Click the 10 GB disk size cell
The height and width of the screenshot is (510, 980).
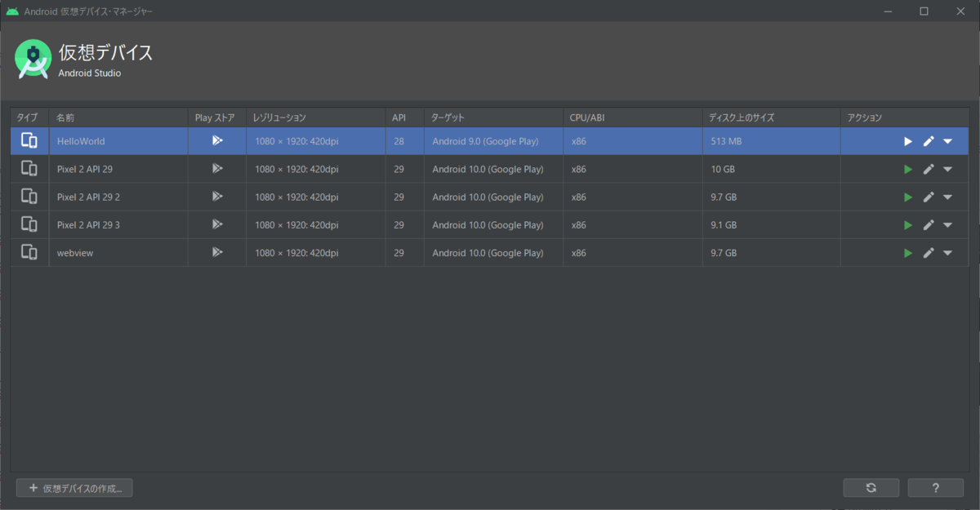pyautogui.click(x=772, y=170)
